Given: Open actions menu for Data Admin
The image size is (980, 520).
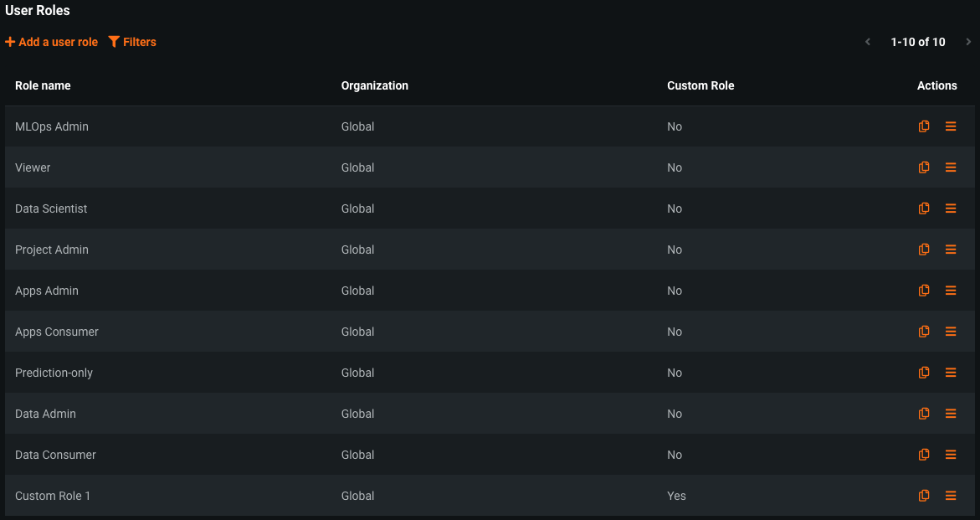Looking at the screenshot, I should [951, 414].
